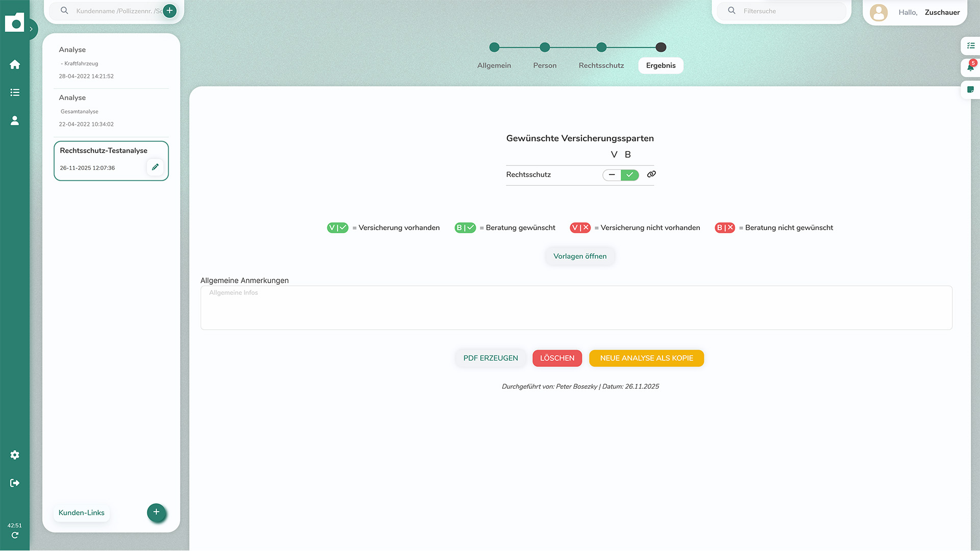
Task: Edit Rechtsschutz-Testanalyse with pencil icon
Action: tap(155, 167)
